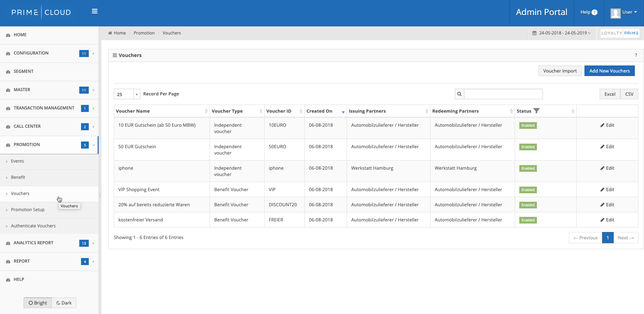This screenshot has width=644, height=314.
Task: Switch to Dark theme
Action: point(64,303)
